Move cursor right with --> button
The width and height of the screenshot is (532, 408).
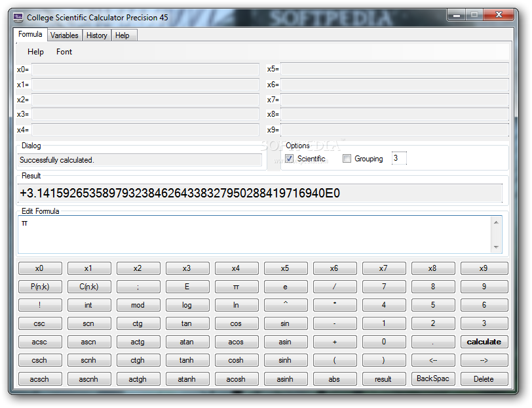tap(484, 360)
